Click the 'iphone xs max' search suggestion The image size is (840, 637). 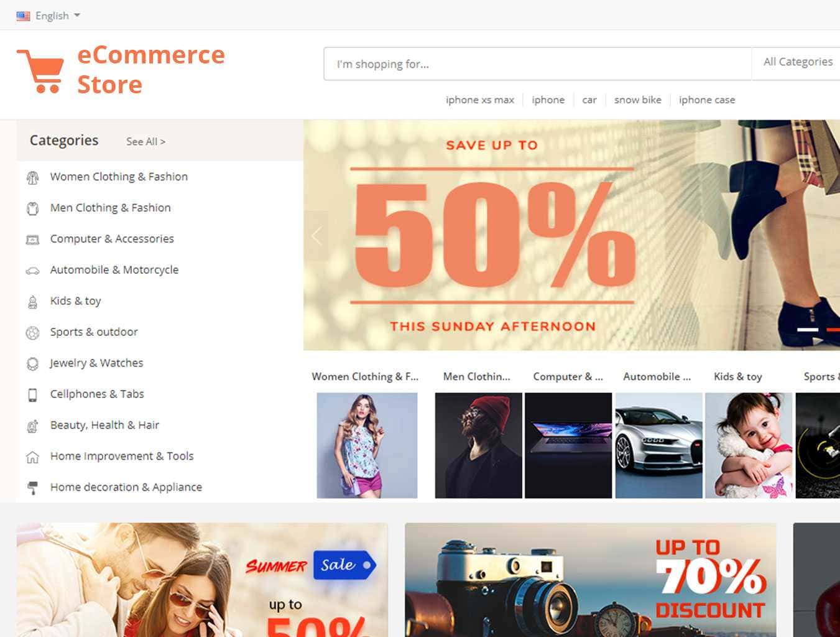(479, 100)
